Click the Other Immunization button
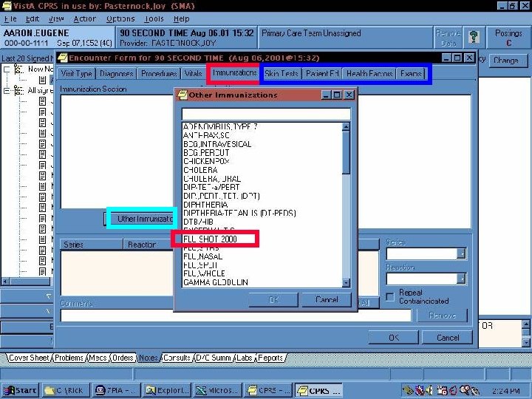Image resolution: width=532 pixels, height=399 pixels. tap(140, 219)
